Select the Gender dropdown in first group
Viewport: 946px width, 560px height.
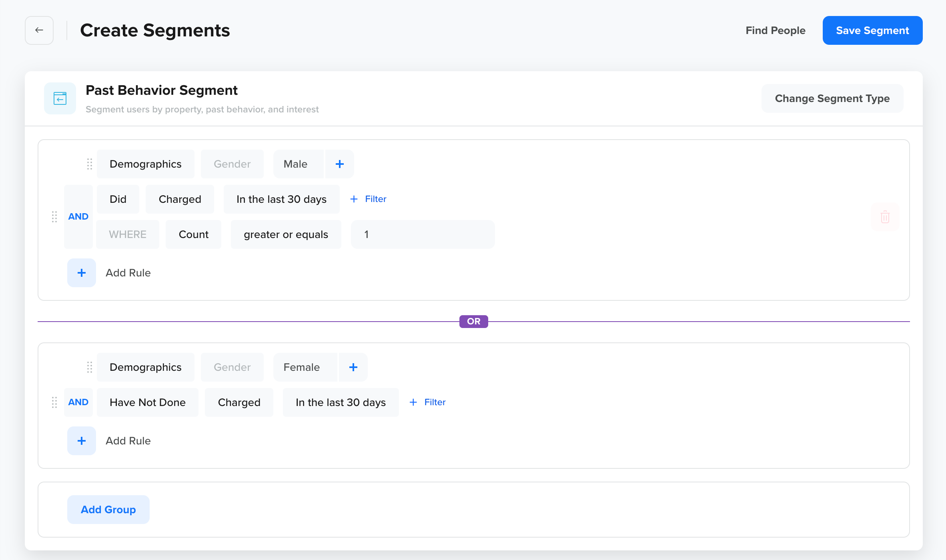pos(232,164)
